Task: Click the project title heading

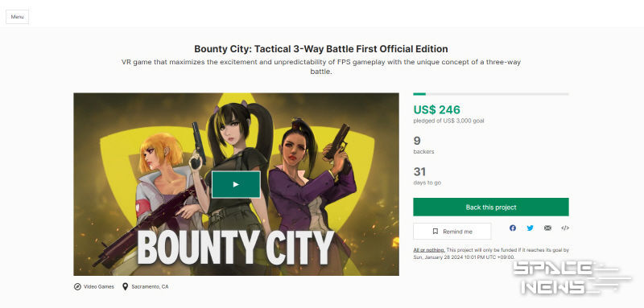Action: point(321,49)
